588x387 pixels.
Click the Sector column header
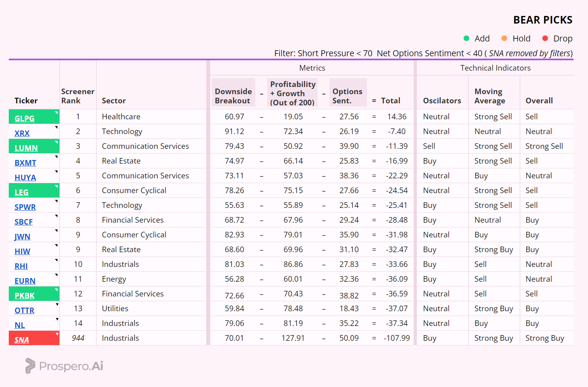pos(114,101)
